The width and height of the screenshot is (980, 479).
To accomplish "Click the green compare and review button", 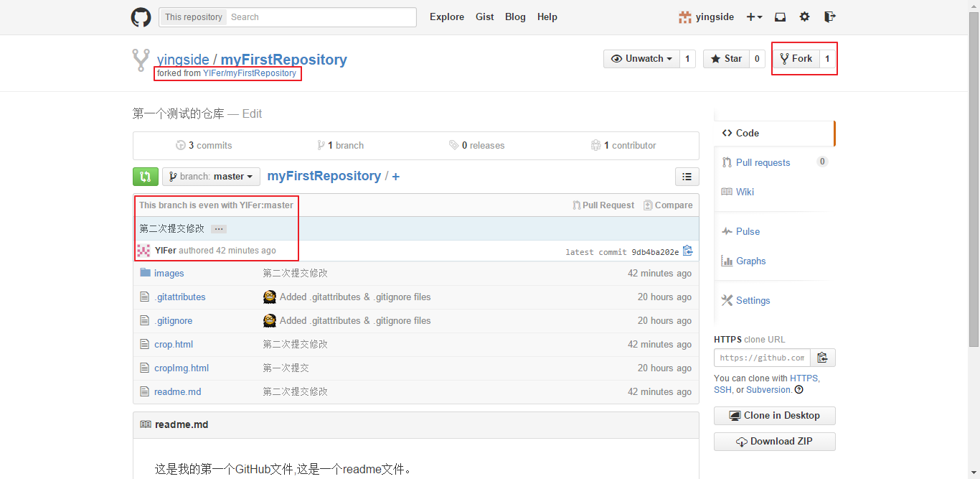I will click(x=145, y=177).
